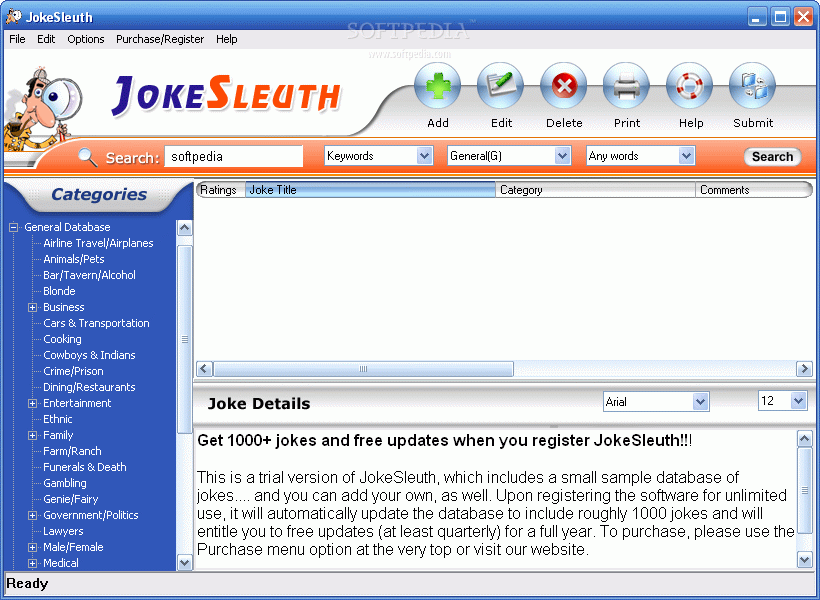Select Genie/Fairy category
The width and height of the screenshot is (820, 600).
[x=71, y=500]
